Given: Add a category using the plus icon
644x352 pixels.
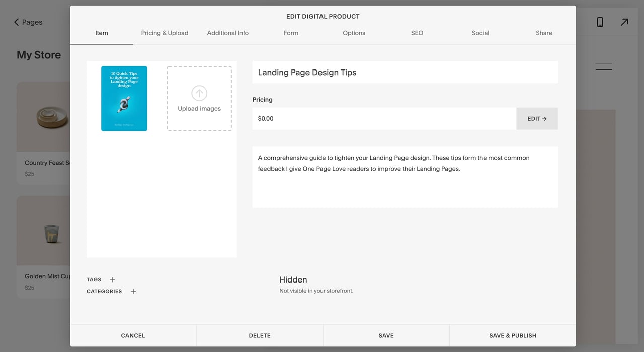Looking at the screenshot, I should click(x=133, y=291).
